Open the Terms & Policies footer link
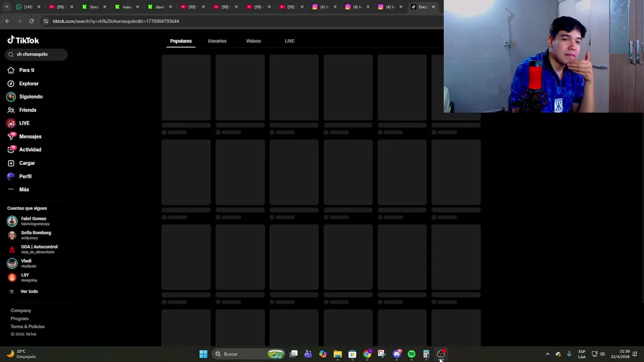644x362 pixels. 28,327
